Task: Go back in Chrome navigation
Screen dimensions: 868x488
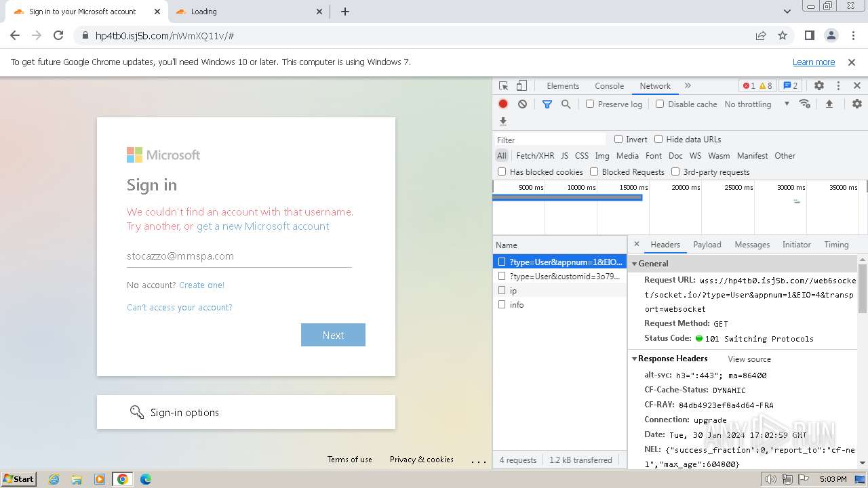Action: (x=15, y=35)
